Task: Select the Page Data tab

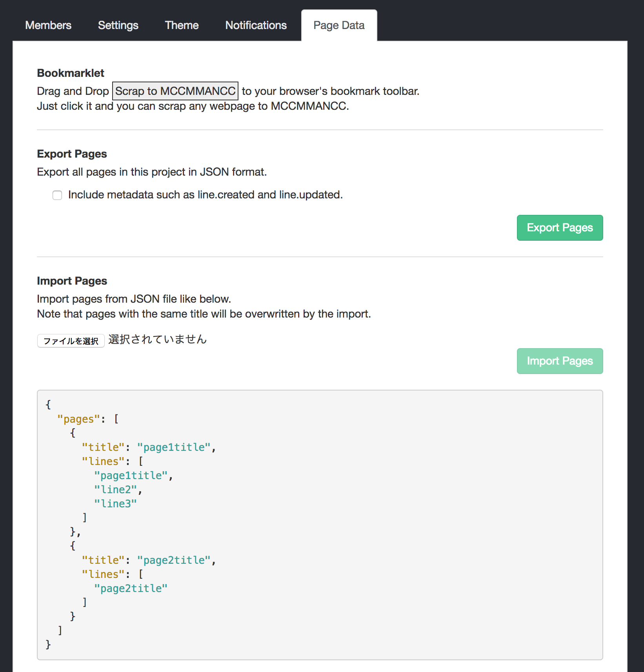Action: pyautogui.click(x=339, y=25)
